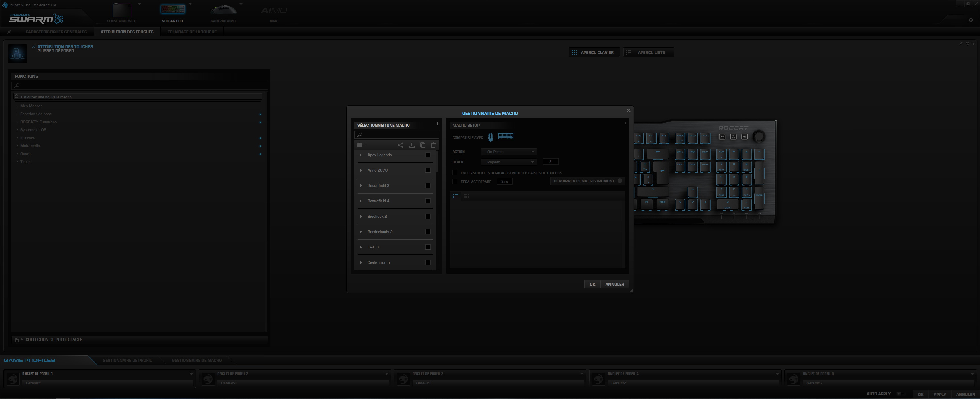The image size is (980, 399).
Task: Enable Enregistrer les décalages entre les saisies
Action: [455, 172]
